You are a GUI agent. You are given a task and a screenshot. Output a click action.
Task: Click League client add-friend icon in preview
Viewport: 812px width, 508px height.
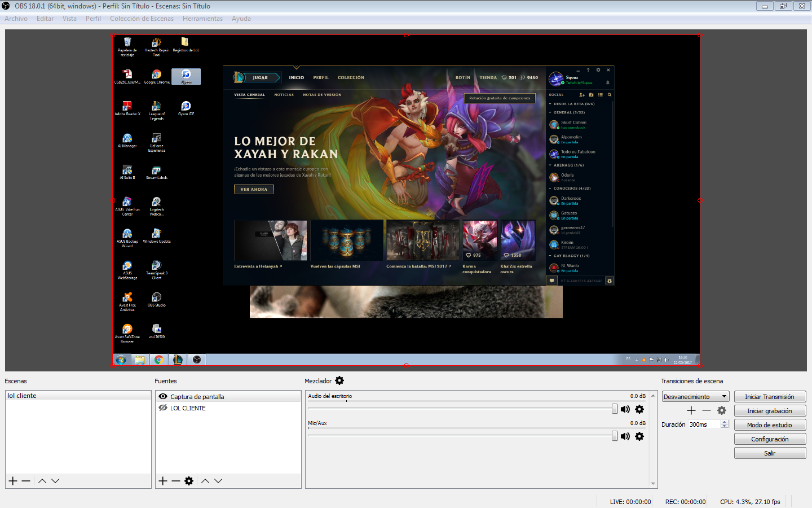point(582,95)
